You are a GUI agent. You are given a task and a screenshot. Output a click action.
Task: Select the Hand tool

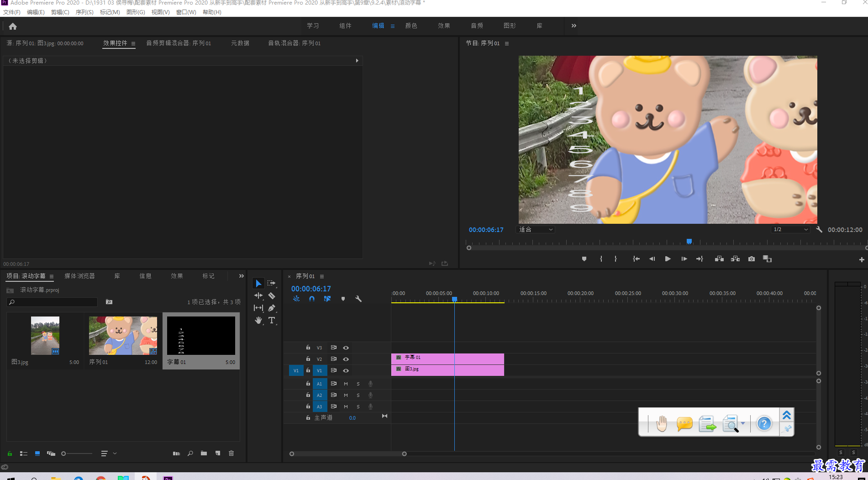point(258,321)
